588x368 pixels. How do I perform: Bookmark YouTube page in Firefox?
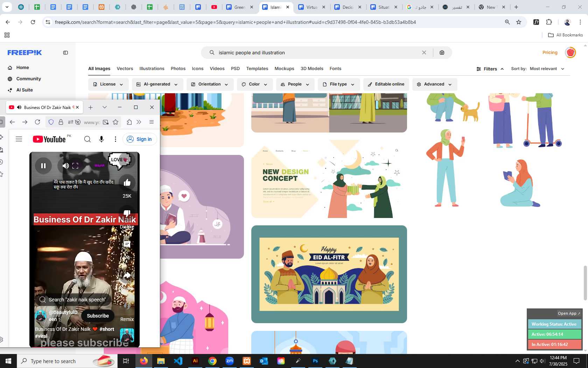[x=115, y=122]
